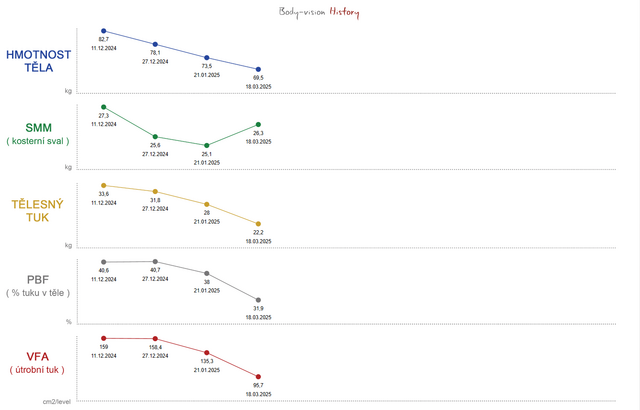Select the gray PBF point valued 38
This screenshot has width=640, height=410.
(x=206, y=273)
